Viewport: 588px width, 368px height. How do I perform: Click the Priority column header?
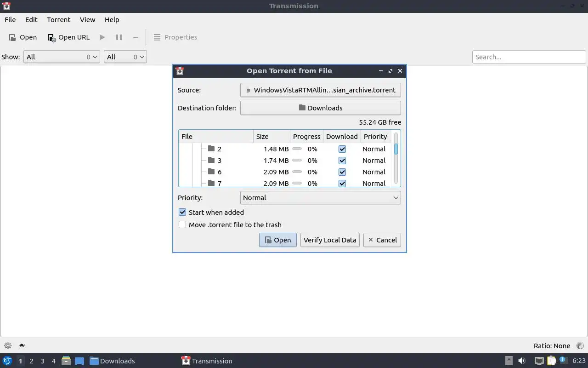point(376,137)
